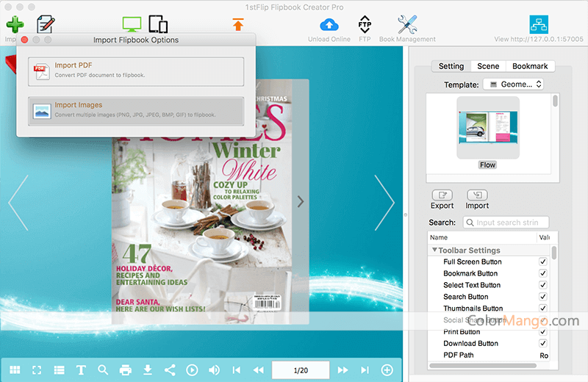The image size is (588, 382).
Task: Click the social share icon
Action: [170, 370]
